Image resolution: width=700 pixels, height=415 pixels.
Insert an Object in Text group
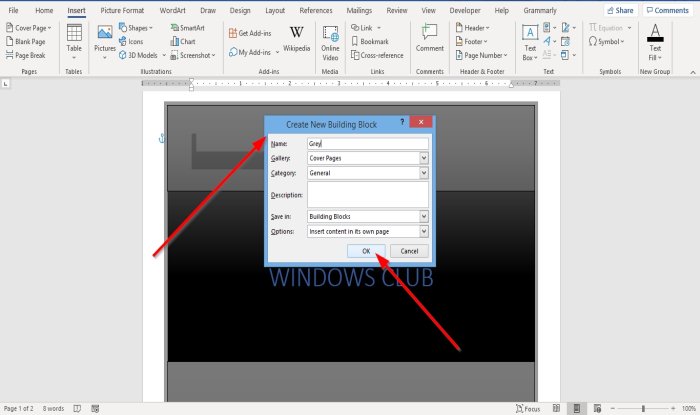(568, 55)
